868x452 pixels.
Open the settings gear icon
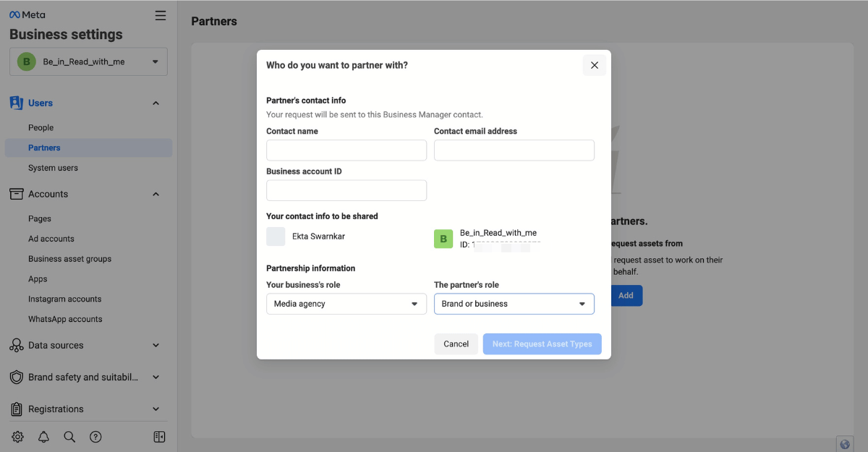[x=17, y=436]
